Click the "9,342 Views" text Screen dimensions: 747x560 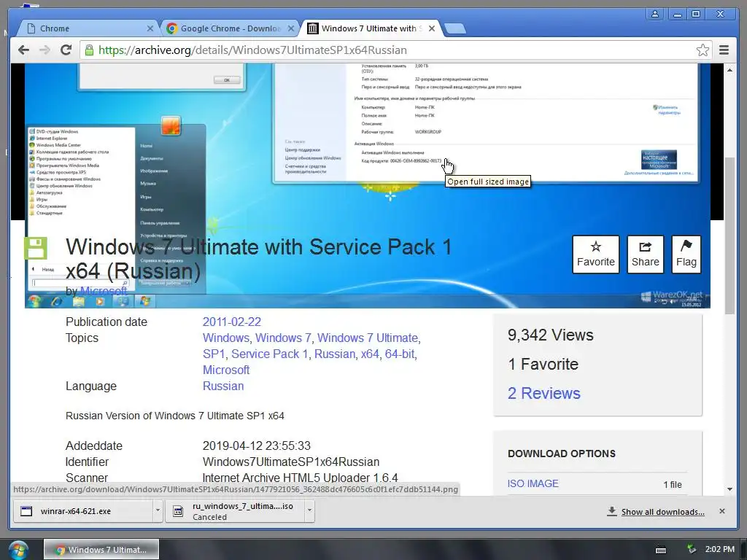tap(550, 335)
